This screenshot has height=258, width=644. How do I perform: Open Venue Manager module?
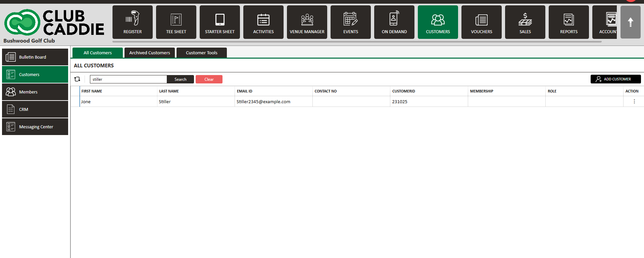pyautogui.click(x=307, y=22)
